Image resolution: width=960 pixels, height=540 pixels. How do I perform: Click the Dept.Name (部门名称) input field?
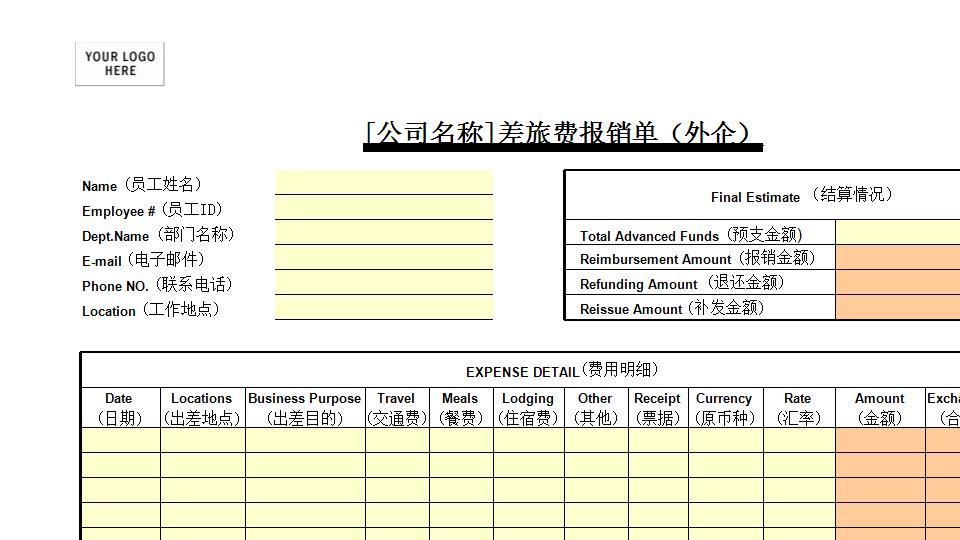click(384, 232)
